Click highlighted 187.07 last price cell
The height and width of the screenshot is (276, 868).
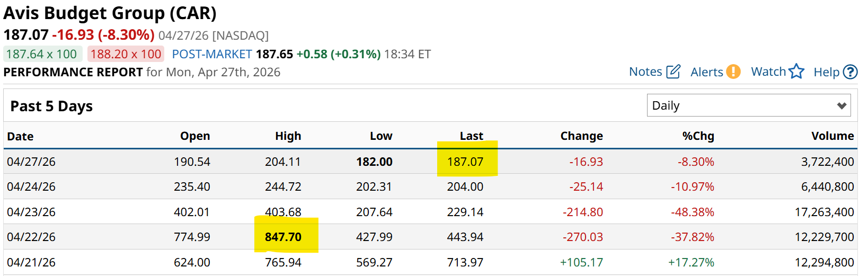[x=465, y=162]
